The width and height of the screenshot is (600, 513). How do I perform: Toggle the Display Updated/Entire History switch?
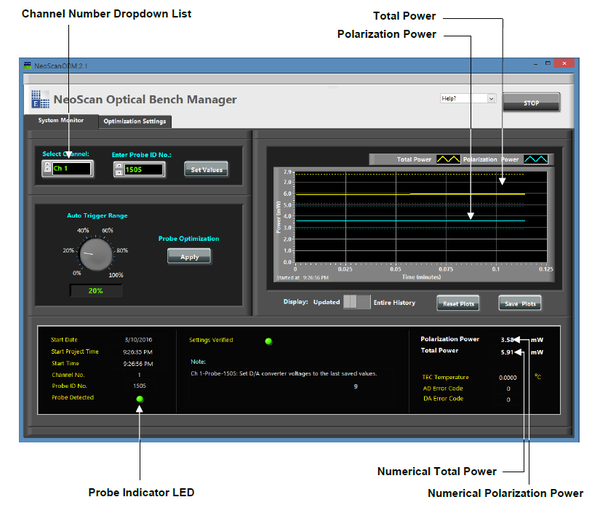356,303
